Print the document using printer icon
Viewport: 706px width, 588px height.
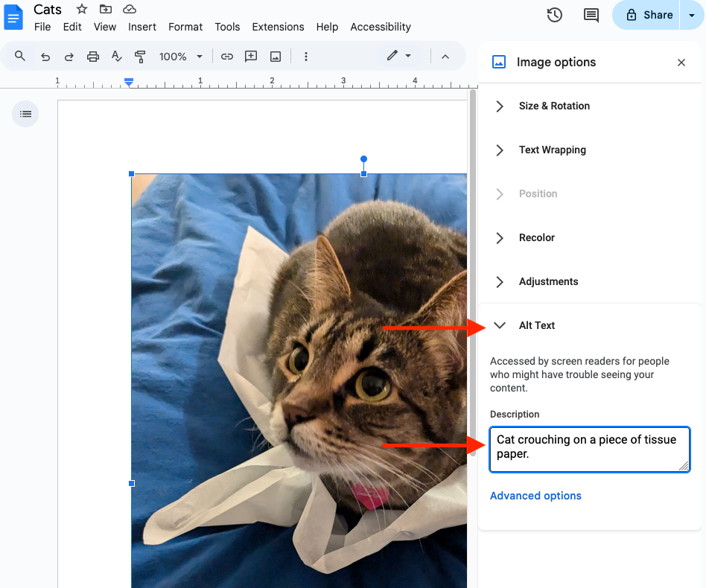(93, 57)
